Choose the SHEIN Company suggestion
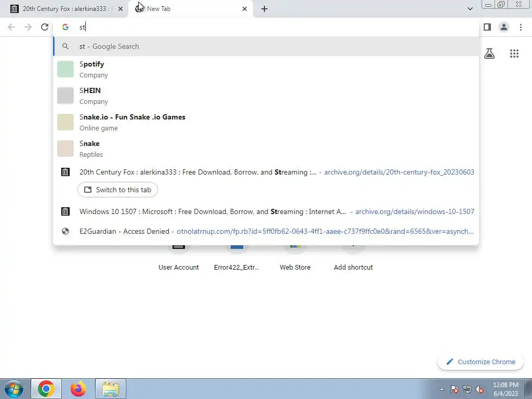Viewport: 532px width, 399px height. [x=266, y=96]
